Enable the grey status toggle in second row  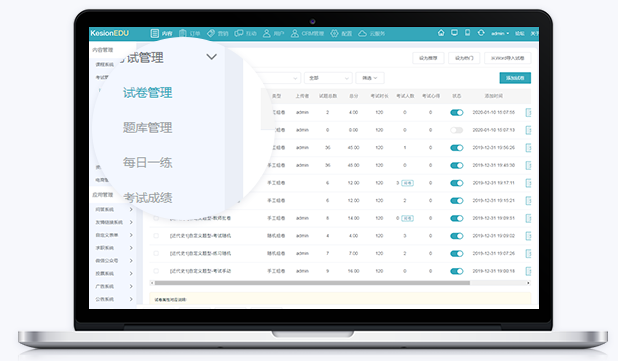(x=456, y=130)
